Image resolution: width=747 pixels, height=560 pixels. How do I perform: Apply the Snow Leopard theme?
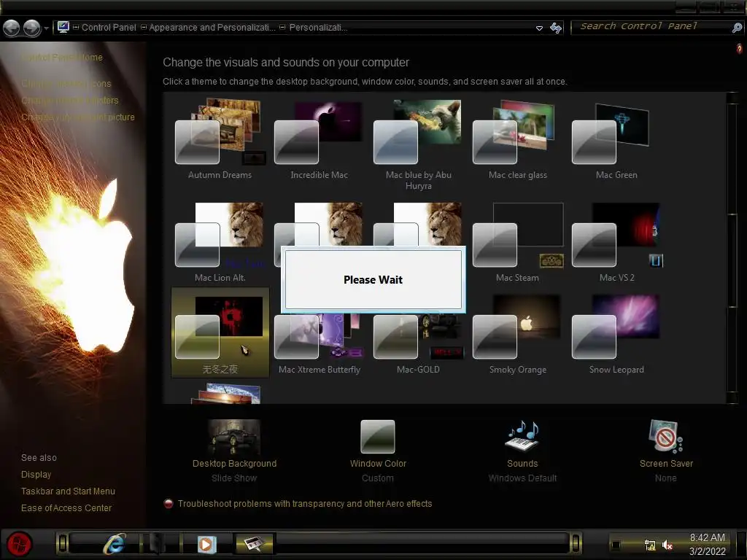click(616, 333)
